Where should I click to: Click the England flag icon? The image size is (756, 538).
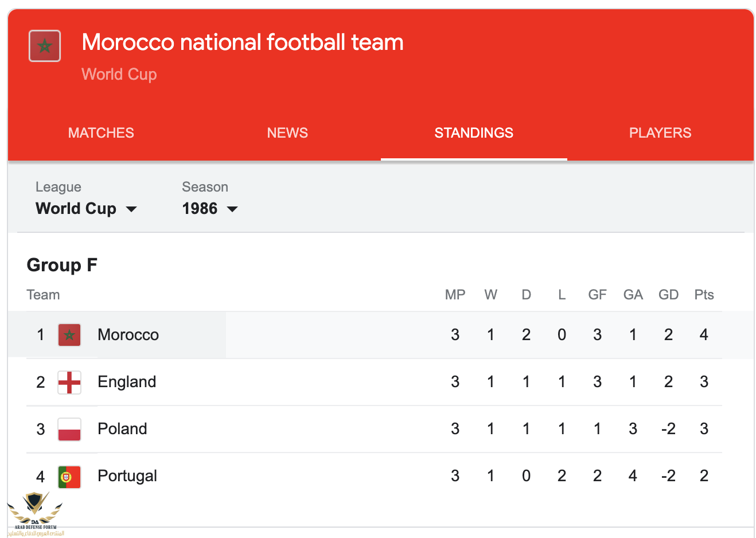click(69, 382)
